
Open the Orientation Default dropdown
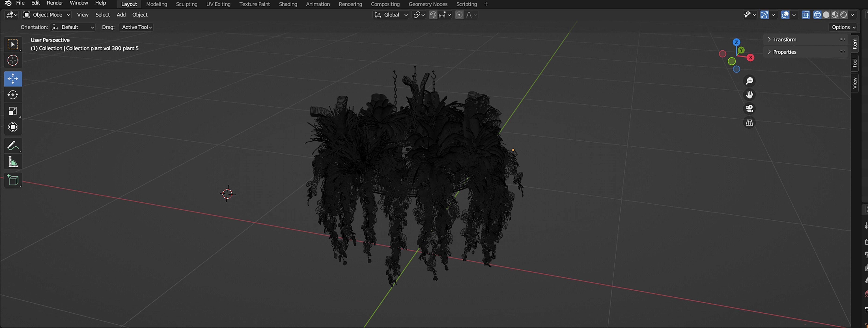coord(73,27)
